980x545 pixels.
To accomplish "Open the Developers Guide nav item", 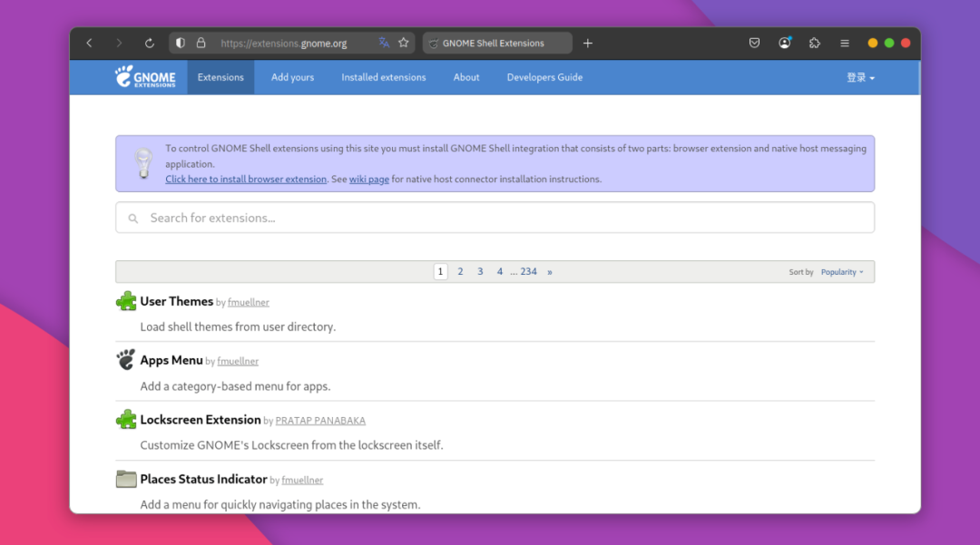I will [x=544, y=77].
